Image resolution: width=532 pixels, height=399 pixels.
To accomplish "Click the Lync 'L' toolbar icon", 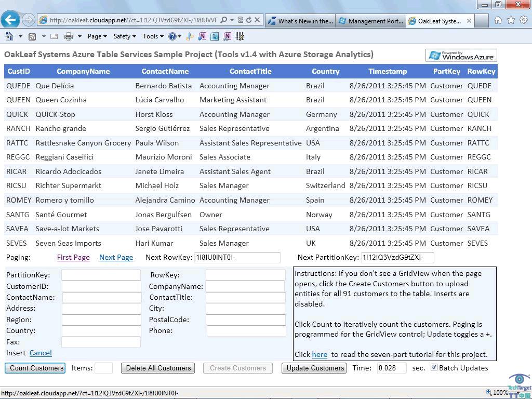I will 215,36.
